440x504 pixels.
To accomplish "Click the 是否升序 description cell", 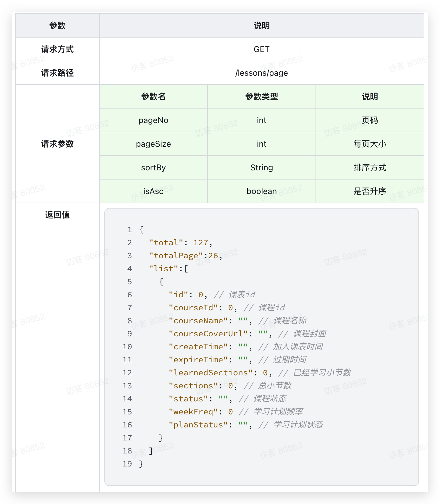I will pyautogui.click(x=370, y=191).
